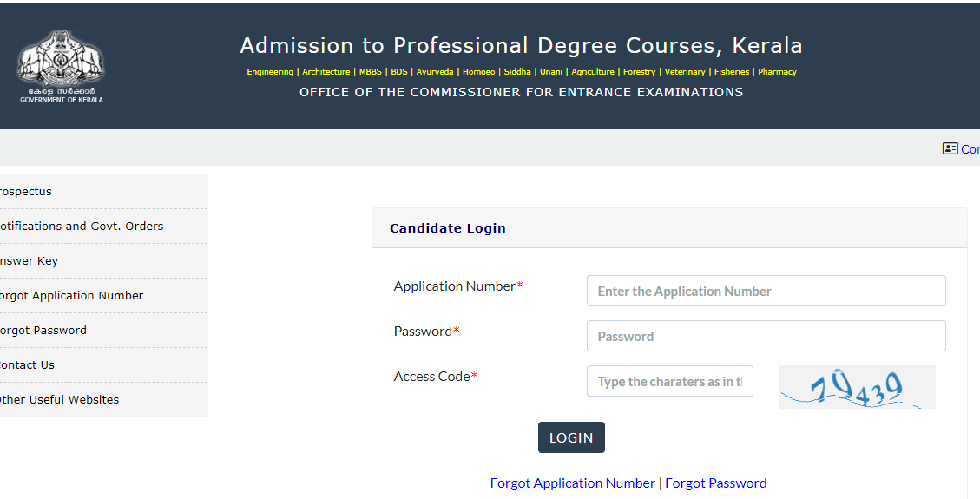Select Answer Key in the sidebar
The image size is (980, 499).
tap(30, 261)
